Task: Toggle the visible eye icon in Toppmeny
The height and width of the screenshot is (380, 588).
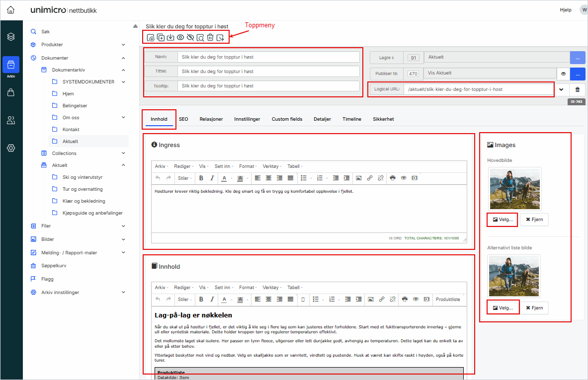Action: [180, 37]
